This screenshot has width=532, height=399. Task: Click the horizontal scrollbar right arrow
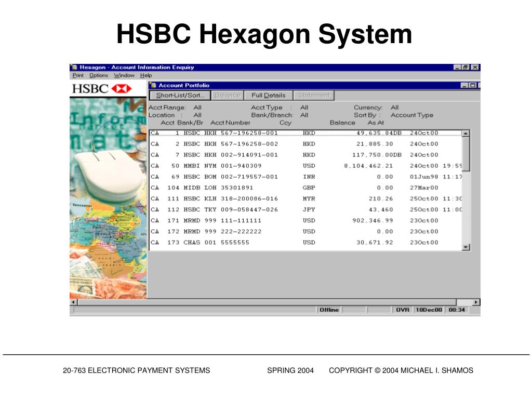pyautogui.click(x=476, y=302)
